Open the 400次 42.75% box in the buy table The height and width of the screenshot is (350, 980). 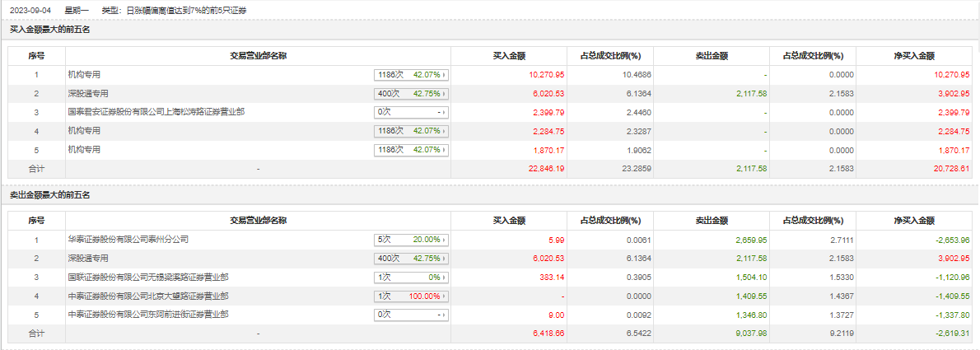[412, 93]
